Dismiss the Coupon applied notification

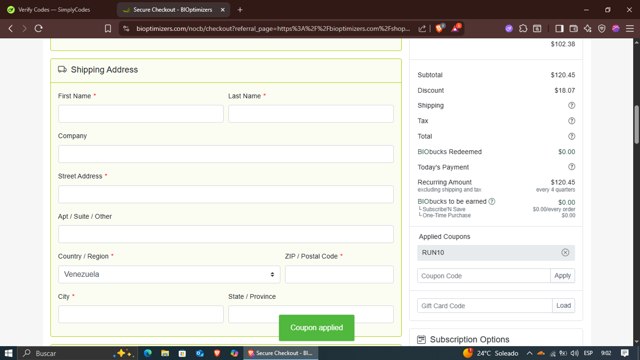click(x=316, y=328)
